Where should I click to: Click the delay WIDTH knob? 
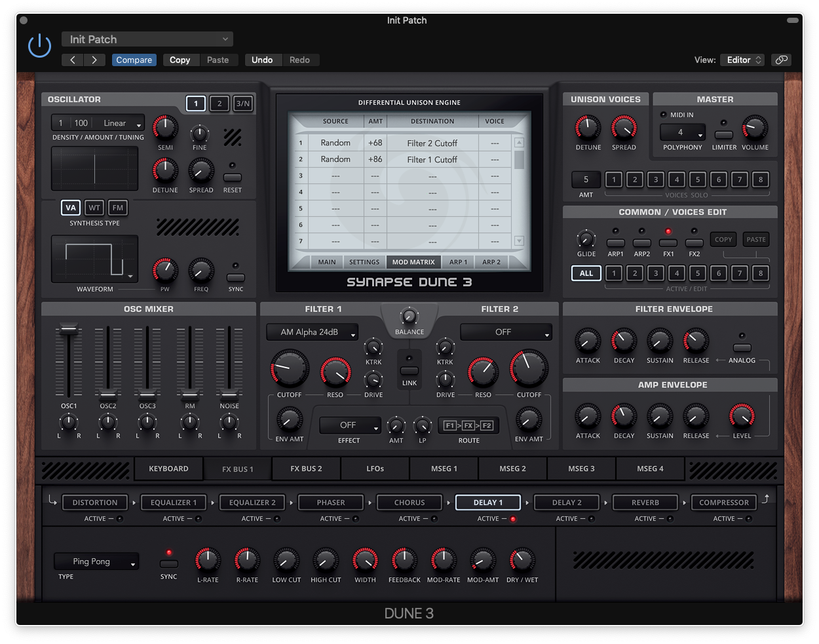click(x=365, y=561)
